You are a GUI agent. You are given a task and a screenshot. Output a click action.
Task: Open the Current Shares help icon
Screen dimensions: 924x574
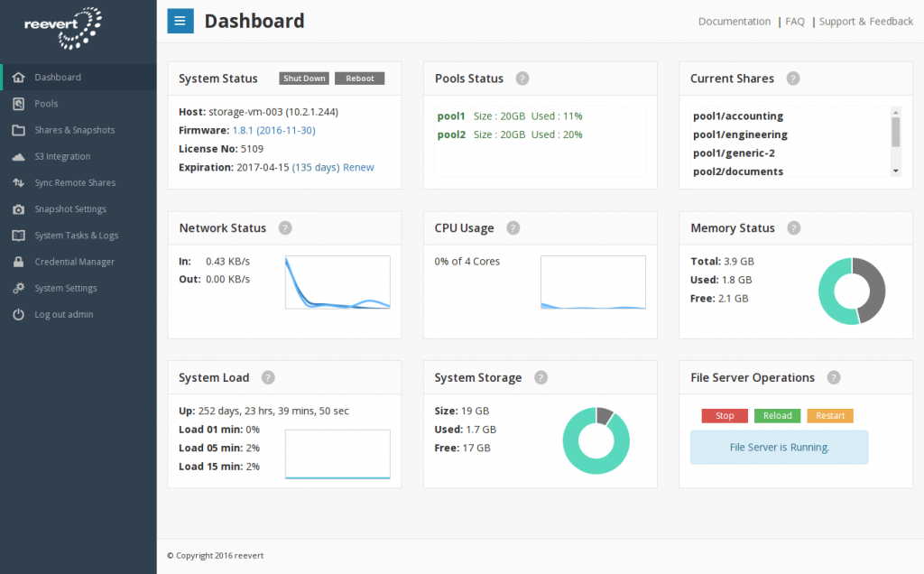pyautogui.click(x=793, y=79)
